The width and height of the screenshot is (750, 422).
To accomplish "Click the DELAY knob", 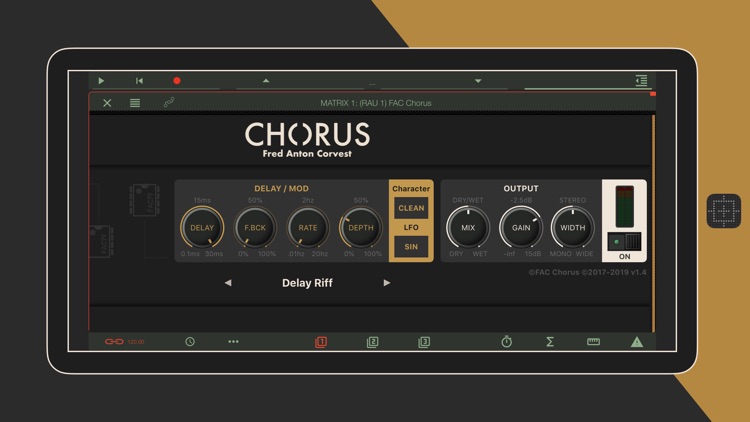I will 202,228.
